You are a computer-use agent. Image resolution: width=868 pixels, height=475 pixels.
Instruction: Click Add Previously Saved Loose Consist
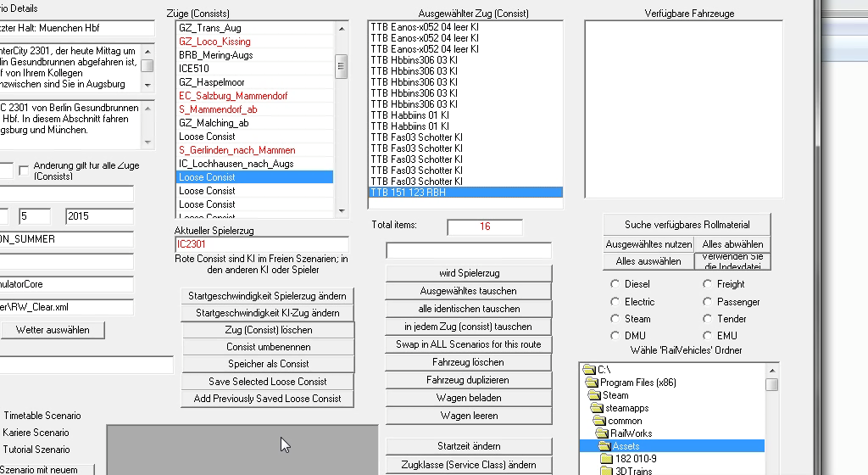pos(267,399)
